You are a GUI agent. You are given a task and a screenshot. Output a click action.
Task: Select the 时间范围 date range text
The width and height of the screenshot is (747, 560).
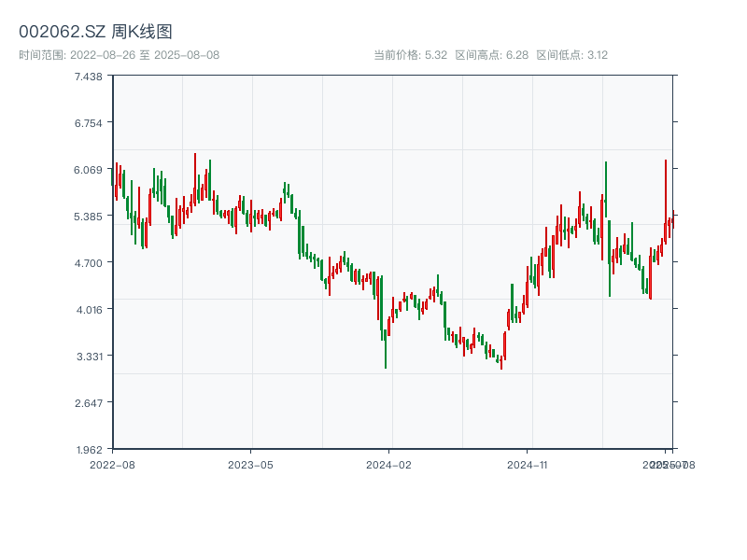119,55
